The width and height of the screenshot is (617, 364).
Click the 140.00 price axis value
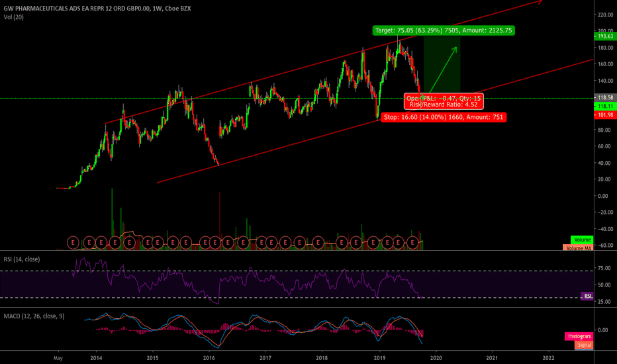(x=605, y=81)
